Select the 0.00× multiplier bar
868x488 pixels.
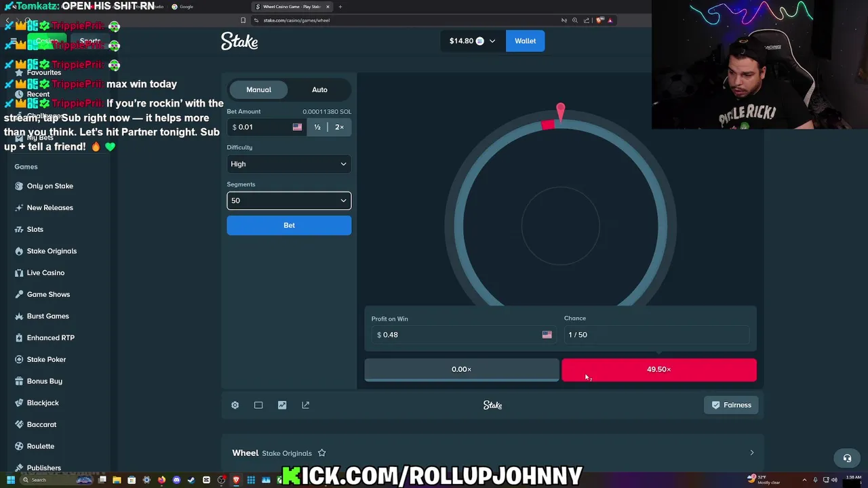[462, 369]
